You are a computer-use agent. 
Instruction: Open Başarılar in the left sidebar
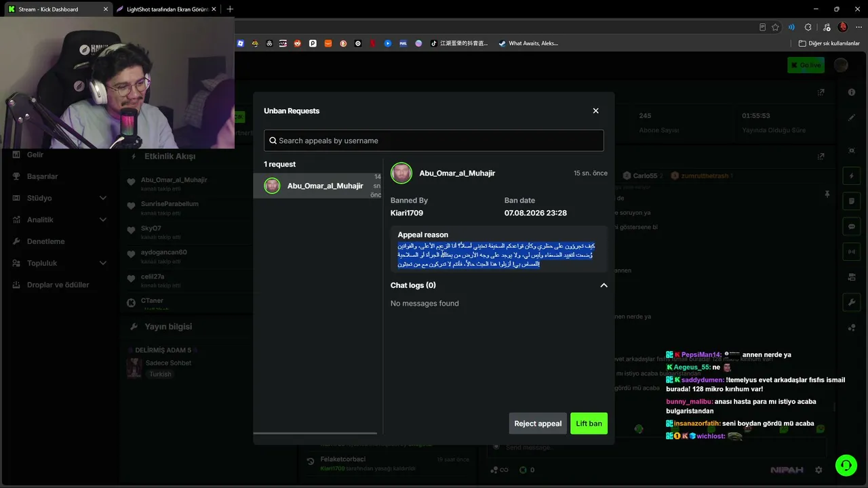tap(42, 176)
